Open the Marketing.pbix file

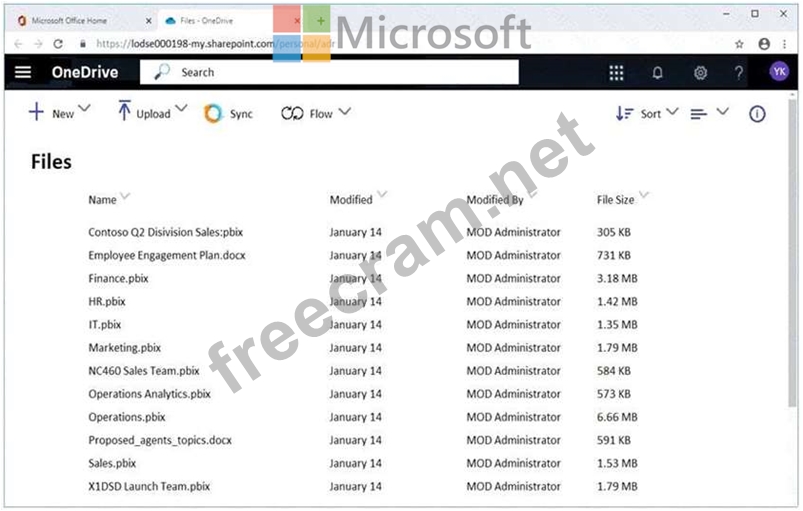point(124,348)
